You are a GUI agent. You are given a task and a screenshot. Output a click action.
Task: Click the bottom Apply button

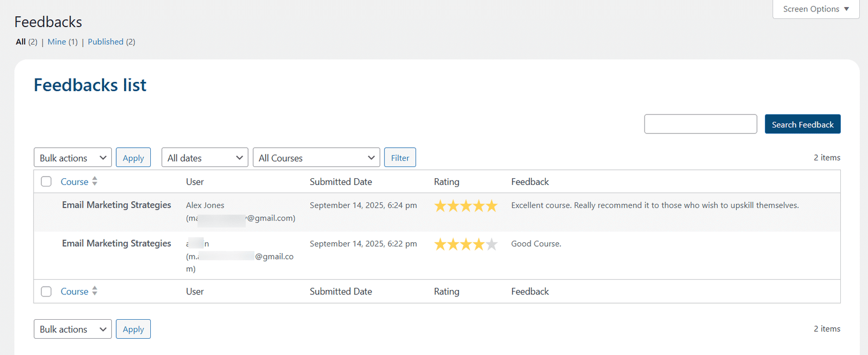point(133,329)
